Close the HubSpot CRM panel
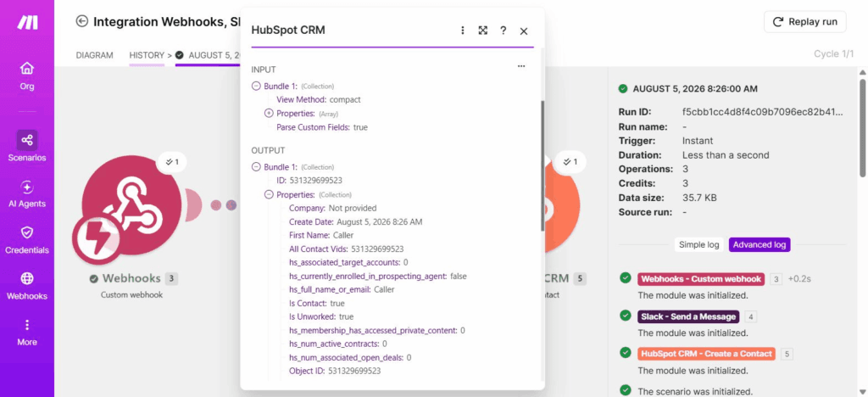The image size is (868, 397). pos(524,31)
